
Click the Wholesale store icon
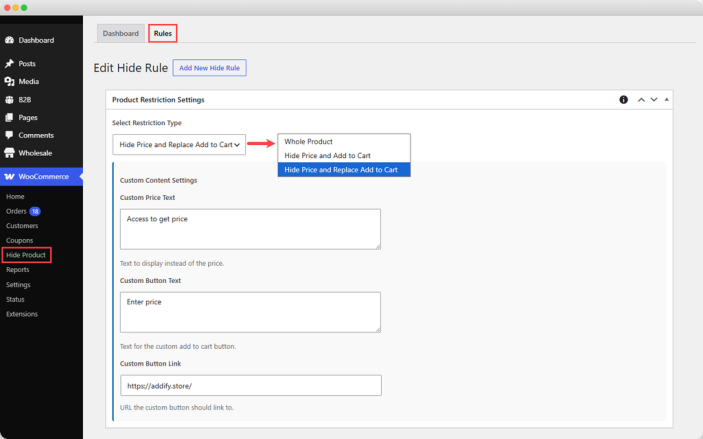[x=9, y=153]
